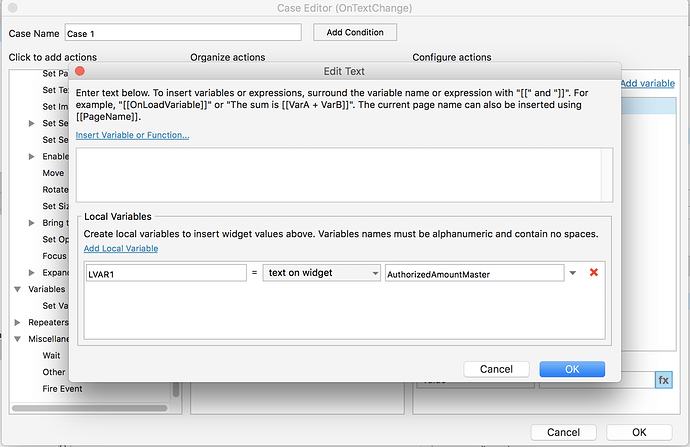This screenshot has width=690, height=447.
Task: Click the Insert Variable or Function link
Action: tap(132, 135)
